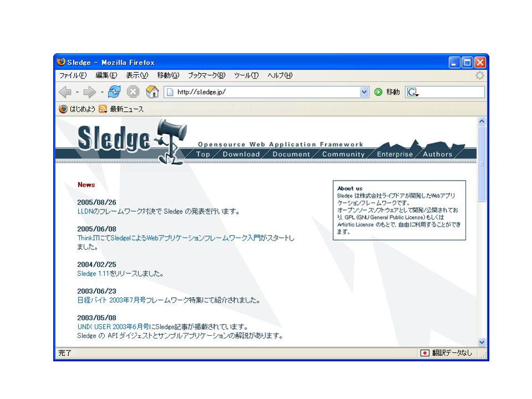Click the Sledge hammer logo
The width and height of the screenshot is (532, 399).
[x=171, y=141]
